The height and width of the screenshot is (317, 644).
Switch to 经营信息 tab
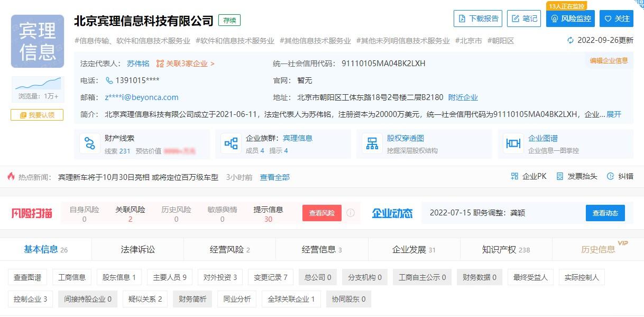click(322, 249)
